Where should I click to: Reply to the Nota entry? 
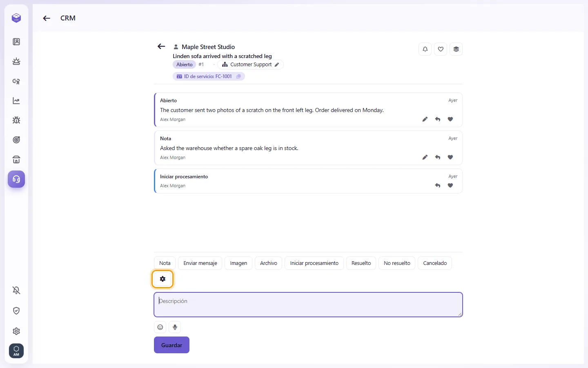click(x=438, y=157)
